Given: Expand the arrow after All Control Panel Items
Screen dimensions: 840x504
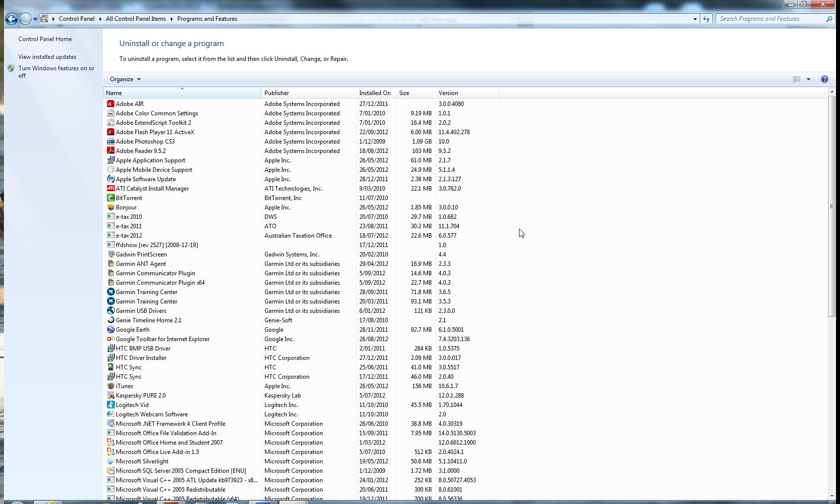Looking at the screenshot, I should tap(172, 19).
